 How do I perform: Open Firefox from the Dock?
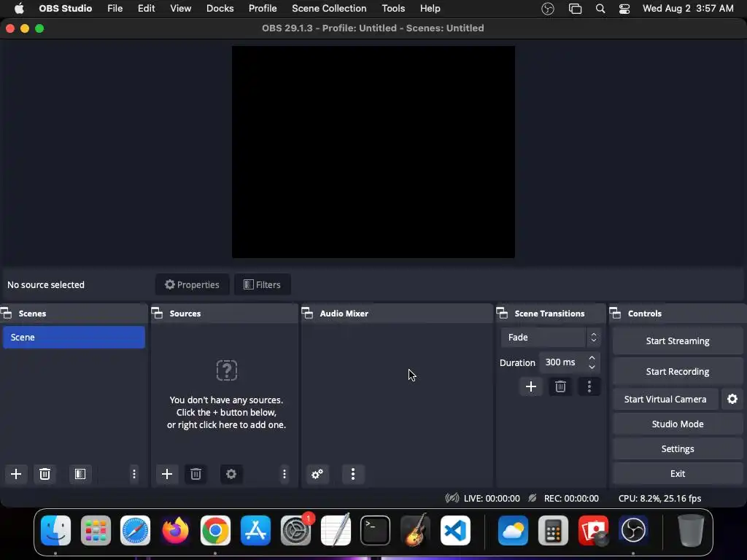[x=175, y=530]
